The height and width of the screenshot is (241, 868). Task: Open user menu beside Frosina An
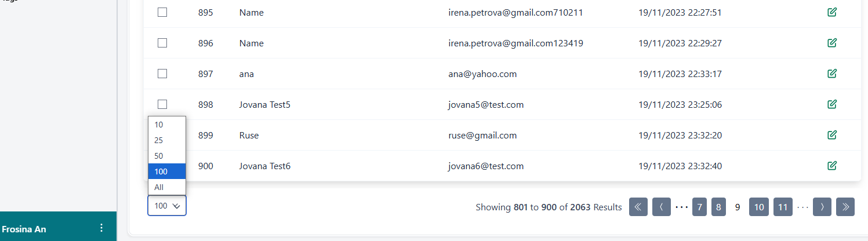tap(101, 228)
